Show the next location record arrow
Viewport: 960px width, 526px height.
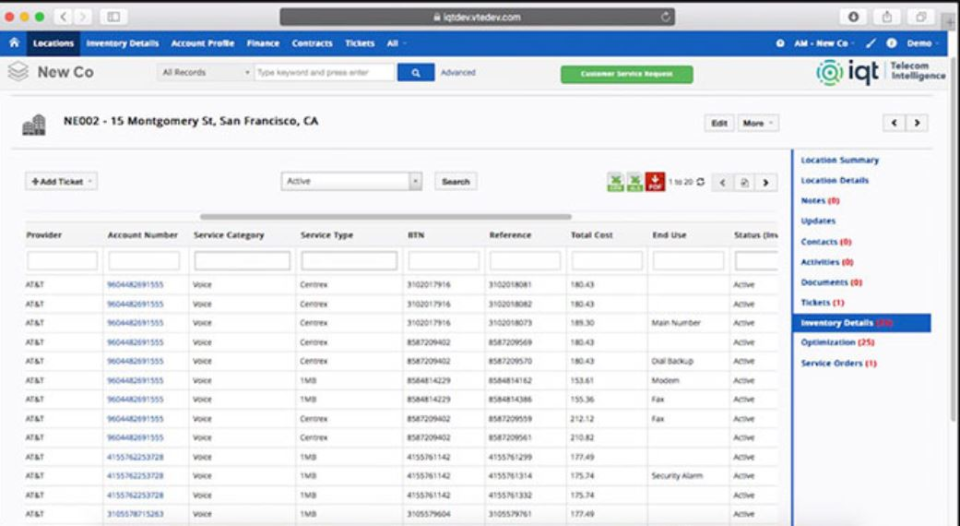click(917, 123)
